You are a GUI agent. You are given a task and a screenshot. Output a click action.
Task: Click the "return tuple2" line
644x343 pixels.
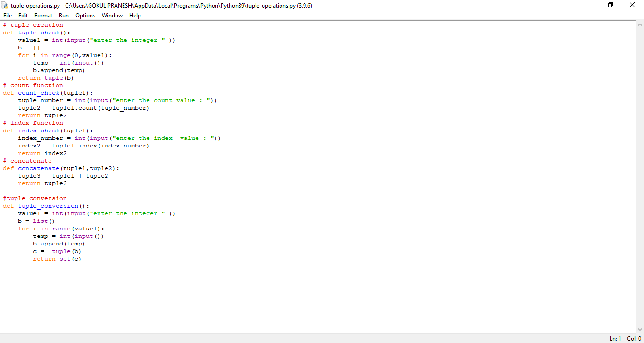[42, 115]
